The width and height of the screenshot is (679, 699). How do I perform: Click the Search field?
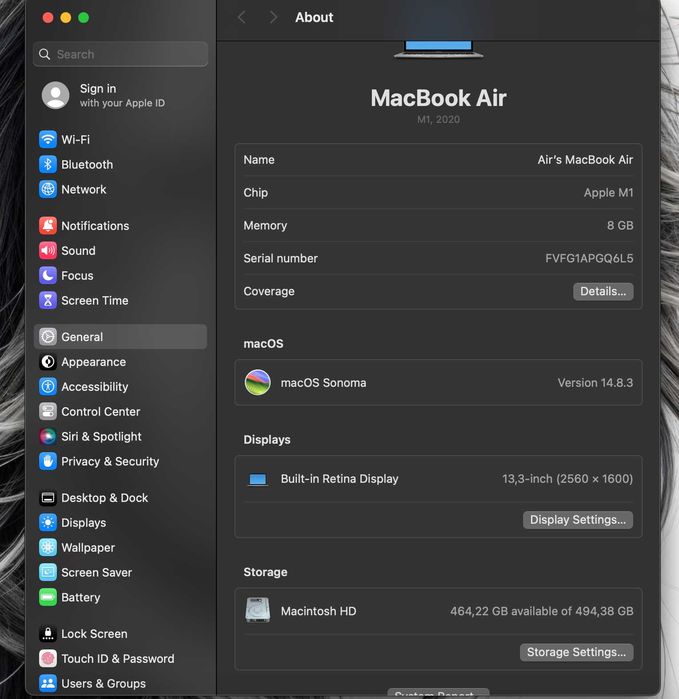pos(120,54)
